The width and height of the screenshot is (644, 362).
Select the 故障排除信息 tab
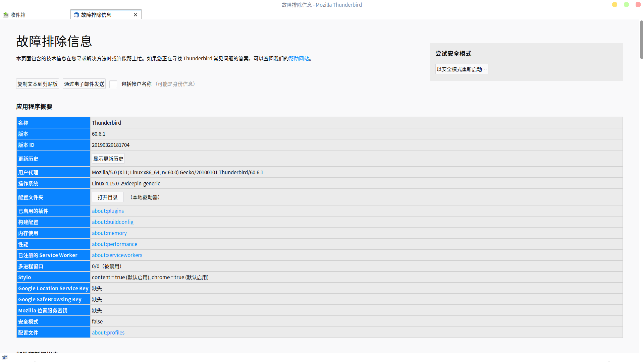point(106,15)
